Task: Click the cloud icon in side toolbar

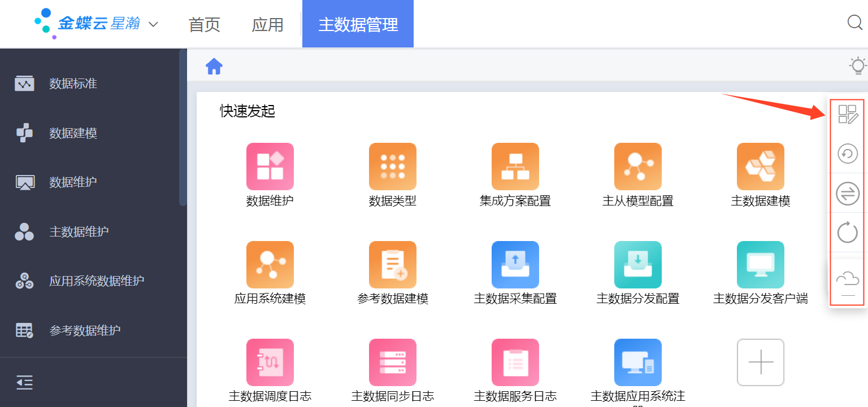Action: tap(848, 278)
